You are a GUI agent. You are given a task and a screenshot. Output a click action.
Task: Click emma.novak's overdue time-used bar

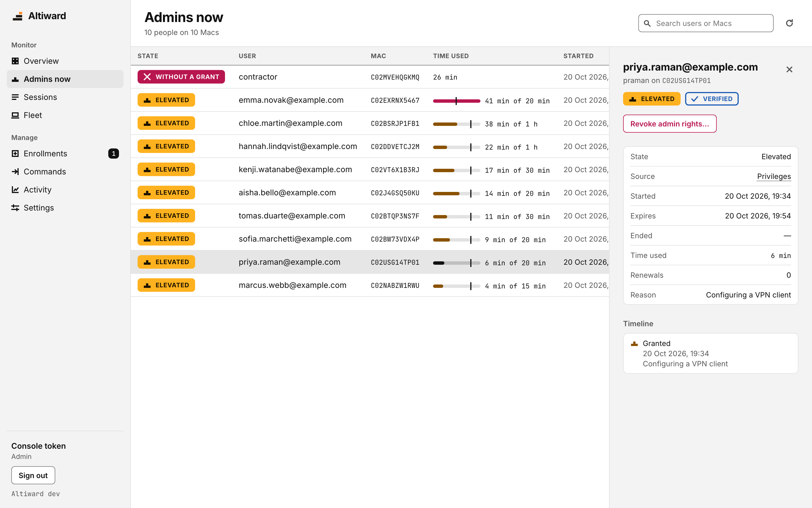(456, 101)
